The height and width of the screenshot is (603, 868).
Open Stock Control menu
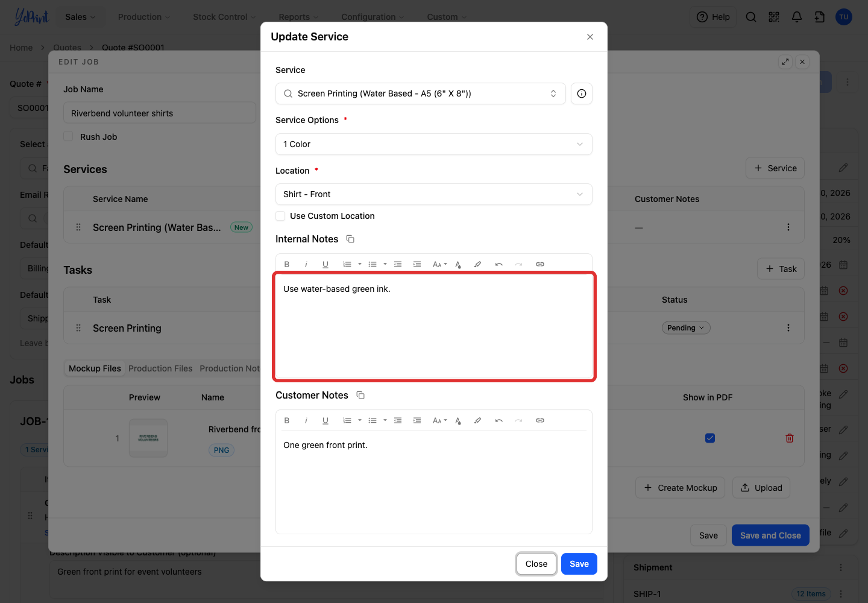(224, 17)
